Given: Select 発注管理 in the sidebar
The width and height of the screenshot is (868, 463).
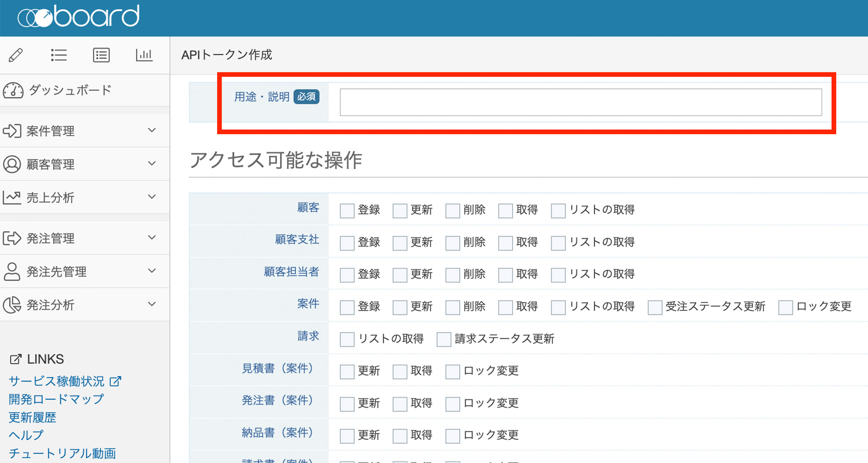Looking at the screenshot, I should click(x=51, y=239).
